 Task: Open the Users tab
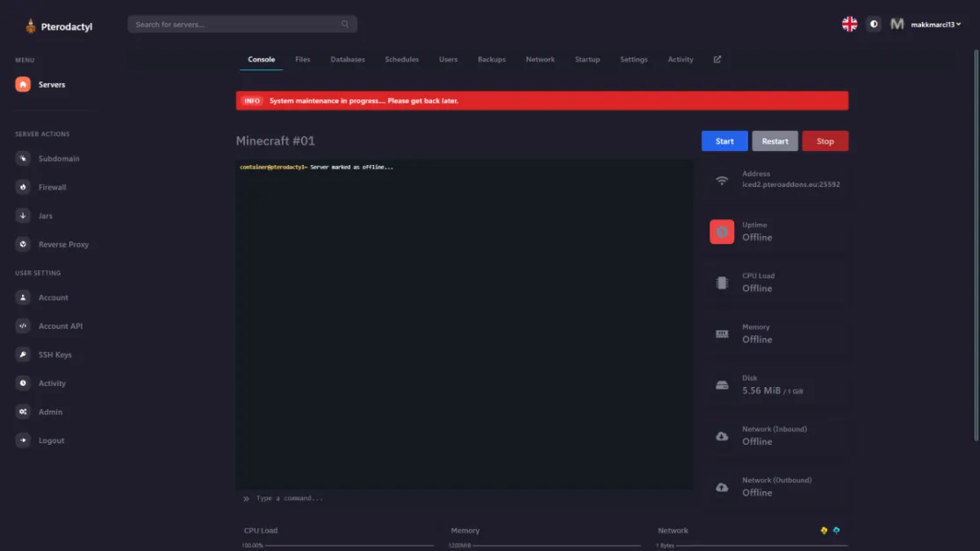448,60
